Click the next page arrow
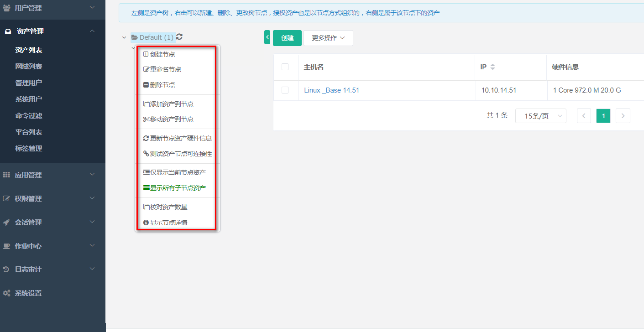The height and width of the screenshot is (332, 644). point(623,116)
